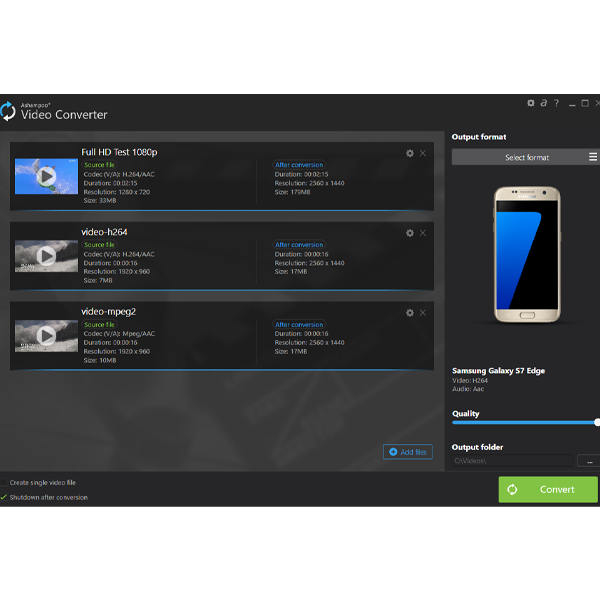Click the Output format heading
This screenshot has height=600, width=600.
479,137
